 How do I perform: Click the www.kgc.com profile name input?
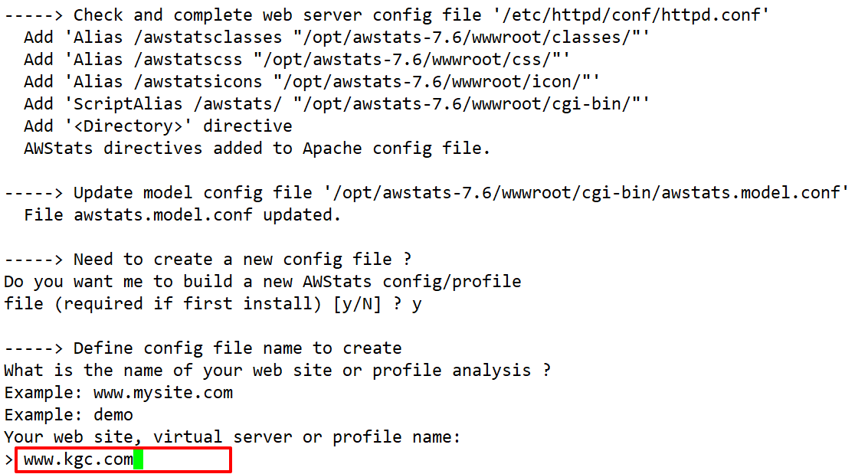point(78,460)
